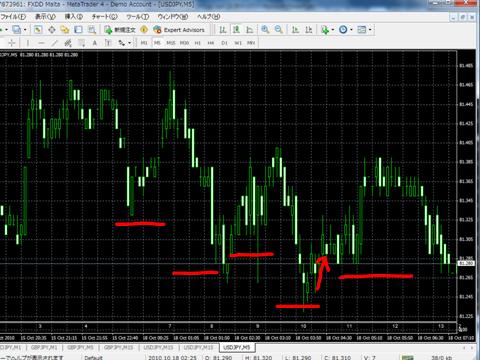Image resolution: width=480 pixels, height=360 pixels.
Task: Open the チャート(C) menu
Action: (105, 16)
